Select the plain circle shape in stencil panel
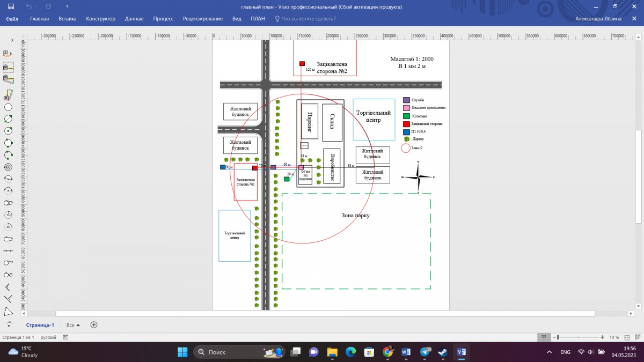The image size is (644, 362). 8,107
